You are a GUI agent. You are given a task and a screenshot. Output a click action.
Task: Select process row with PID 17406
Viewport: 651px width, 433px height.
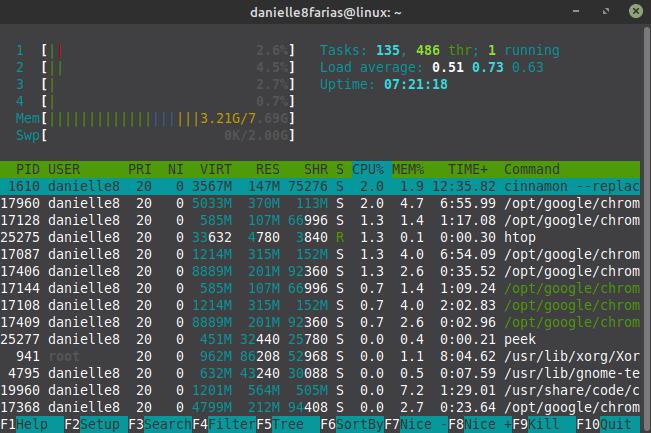pyautogui.click(x=320, y=272)
